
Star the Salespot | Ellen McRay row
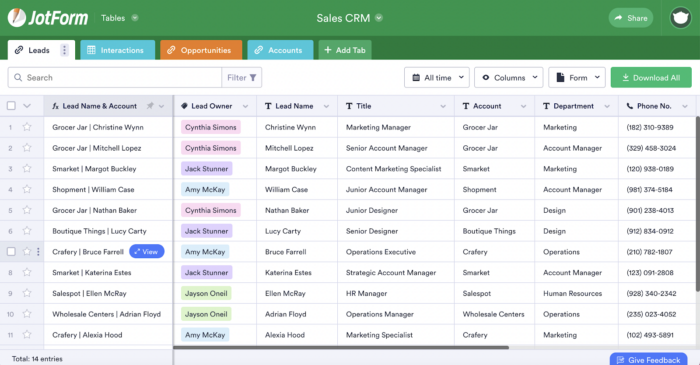(27, 293)
